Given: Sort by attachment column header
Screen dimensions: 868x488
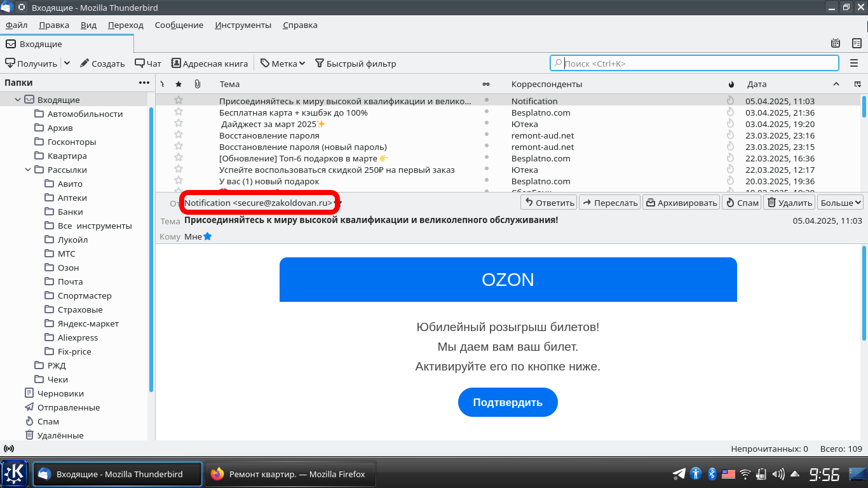Looking at the screenshot, I should pos(198,84).
